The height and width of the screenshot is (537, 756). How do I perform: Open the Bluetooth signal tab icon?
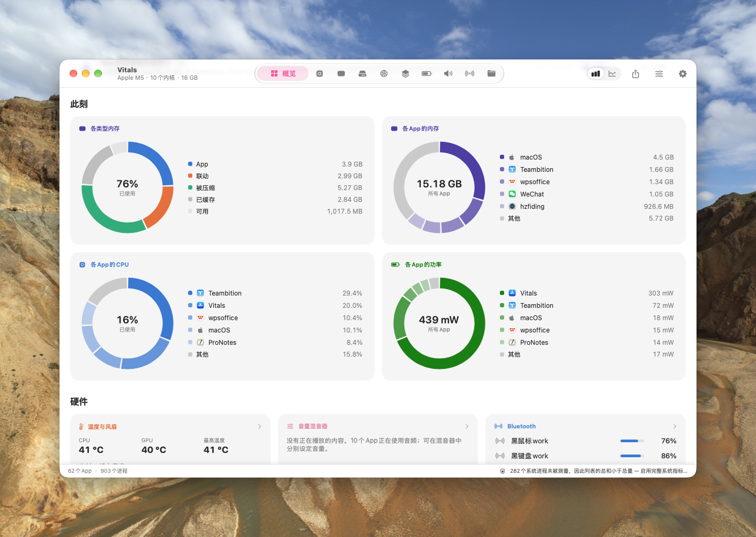point(470,74)
